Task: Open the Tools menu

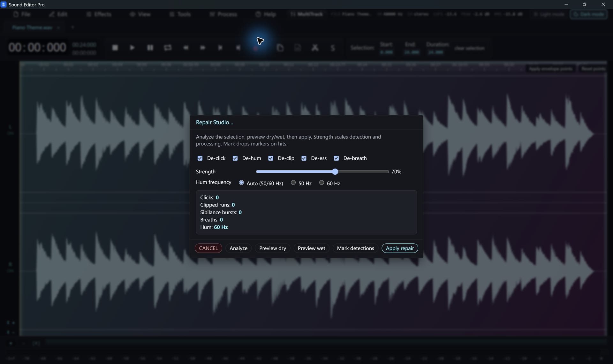Action: click(180, 14)
